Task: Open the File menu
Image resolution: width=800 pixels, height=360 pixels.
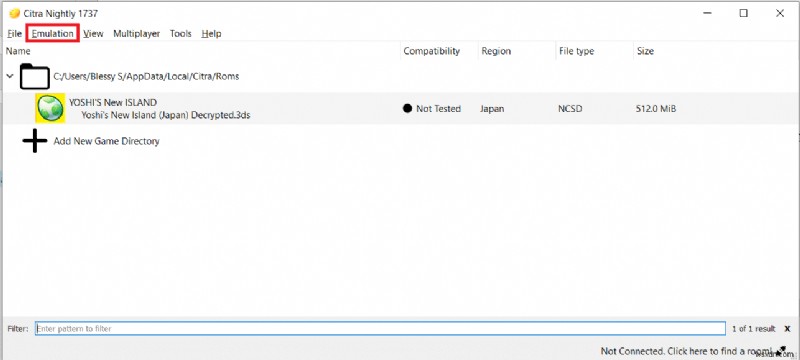Action: (14, 34)
